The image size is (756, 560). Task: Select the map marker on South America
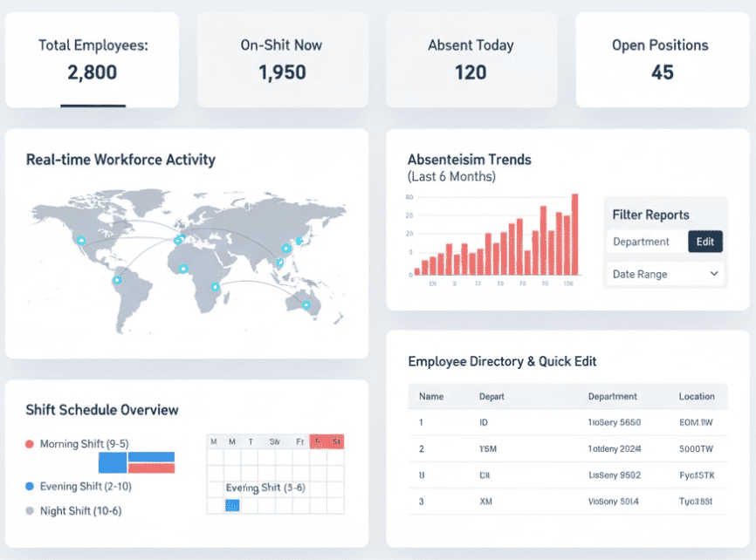tap(118, 280)
